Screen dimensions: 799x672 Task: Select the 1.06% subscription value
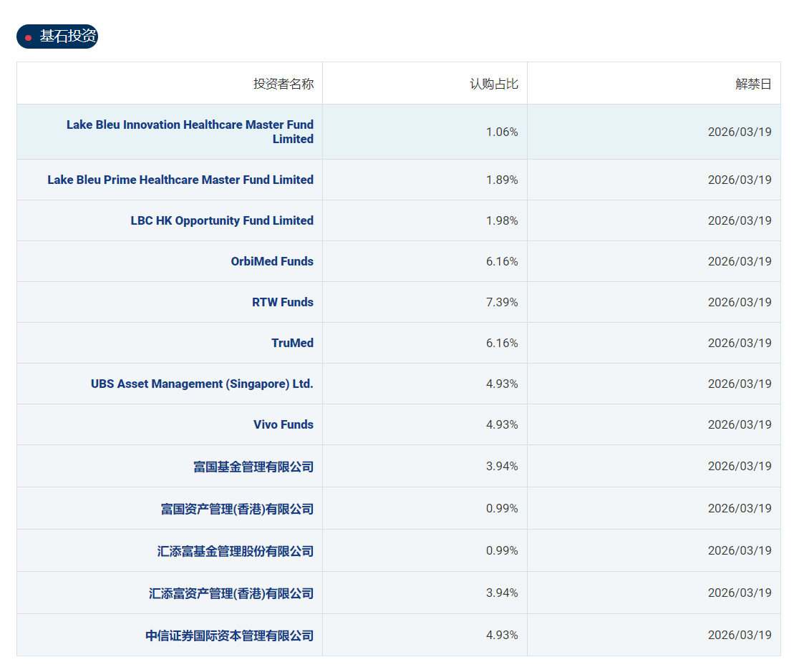pos(502,132)
